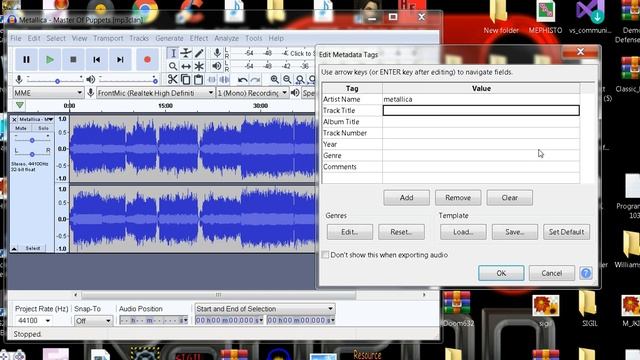Silence the audio selection icon

coord(224,79)
